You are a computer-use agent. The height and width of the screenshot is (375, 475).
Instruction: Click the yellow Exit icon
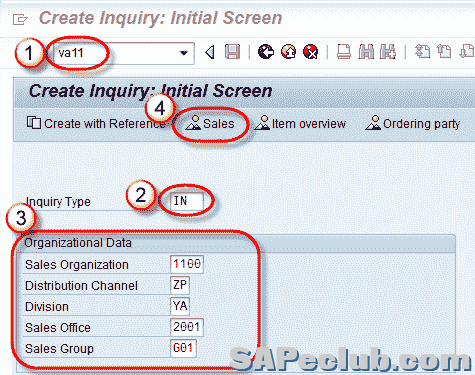tap(288, 52)
